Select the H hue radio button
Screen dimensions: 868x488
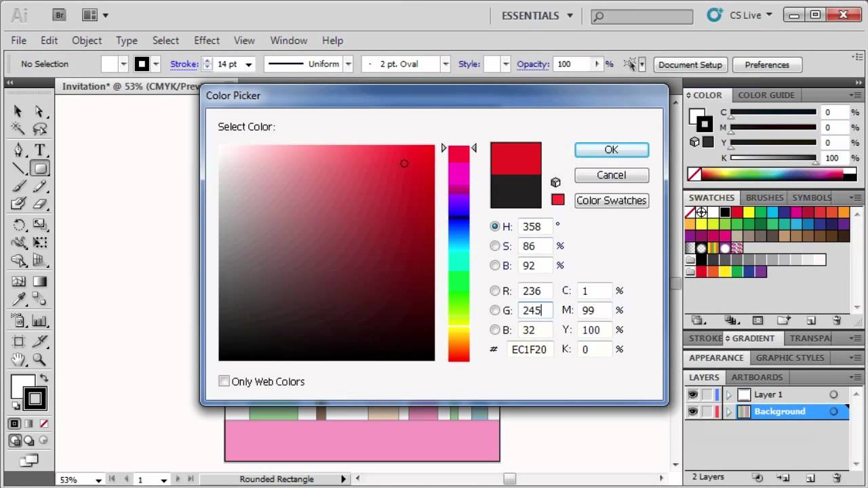(x=494, y=226)
